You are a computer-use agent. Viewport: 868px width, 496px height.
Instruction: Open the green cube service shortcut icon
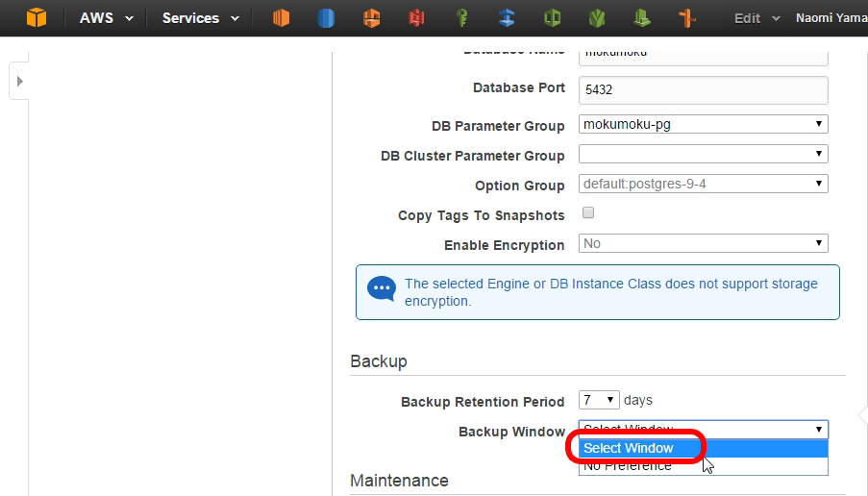coord(552,18)
